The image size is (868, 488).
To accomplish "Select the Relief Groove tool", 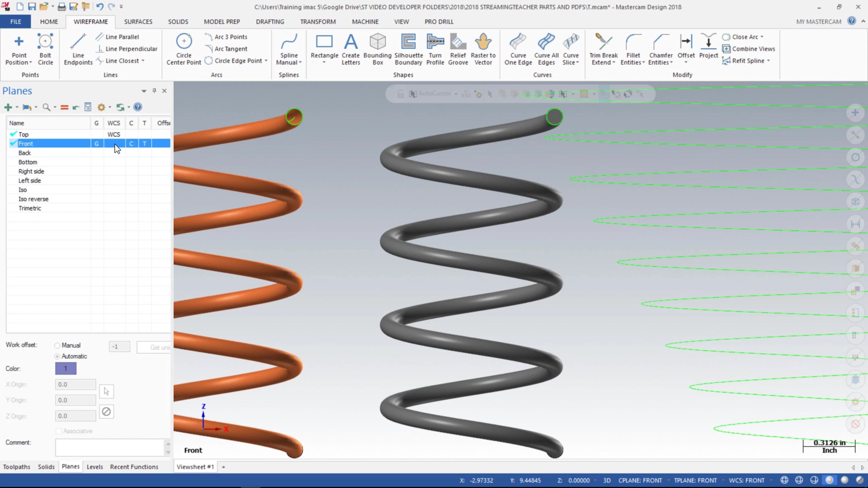I will click(x=458, y=49).
